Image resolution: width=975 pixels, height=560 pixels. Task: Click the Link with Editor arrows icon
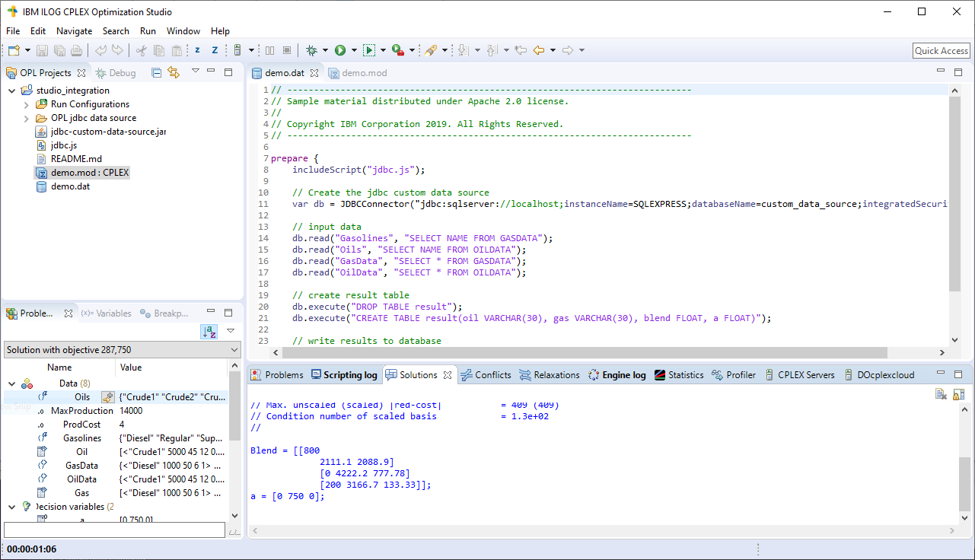point(174,73)
